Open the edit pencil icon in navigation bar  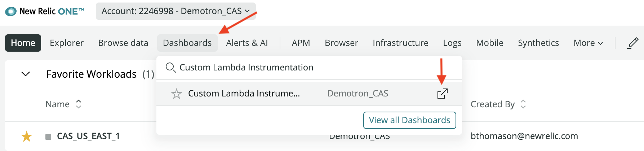coord(633,43)
